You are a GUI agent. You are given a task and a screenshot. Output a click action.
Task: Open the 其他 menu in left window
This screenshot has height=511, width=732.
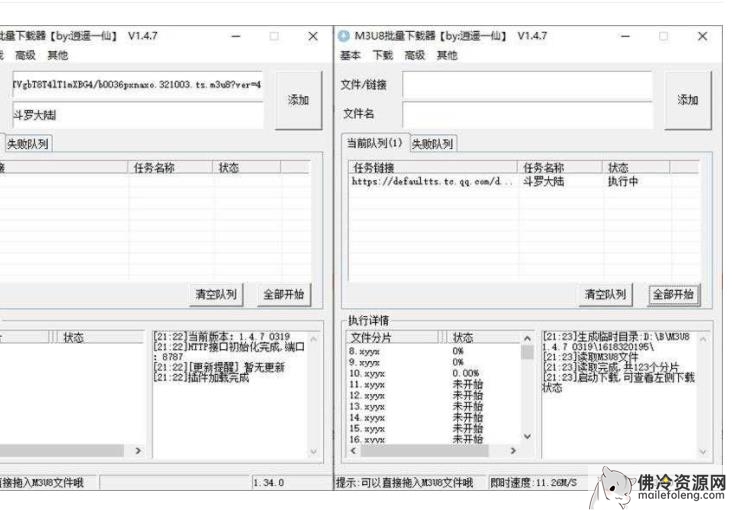(58, 55)
